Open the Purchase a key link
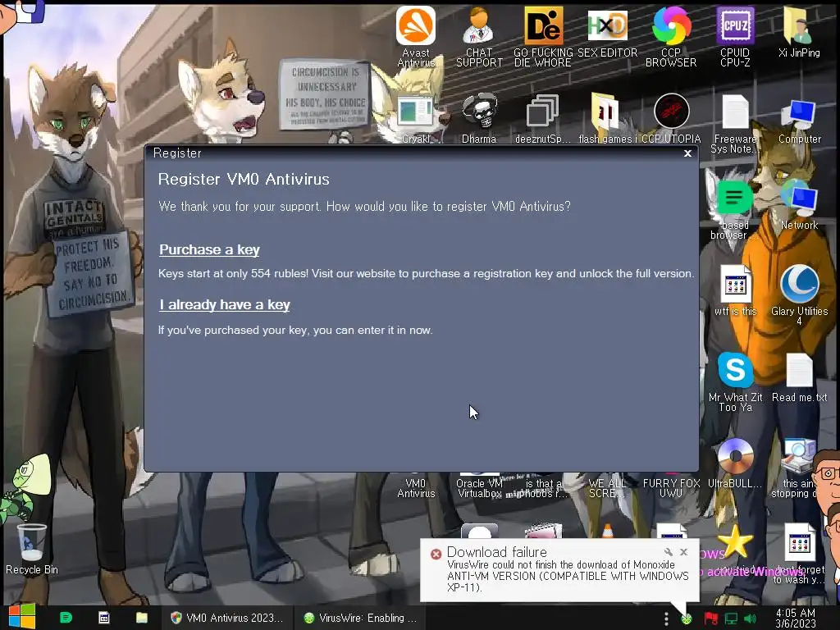840x630 pixels. [x=209, y=249]
